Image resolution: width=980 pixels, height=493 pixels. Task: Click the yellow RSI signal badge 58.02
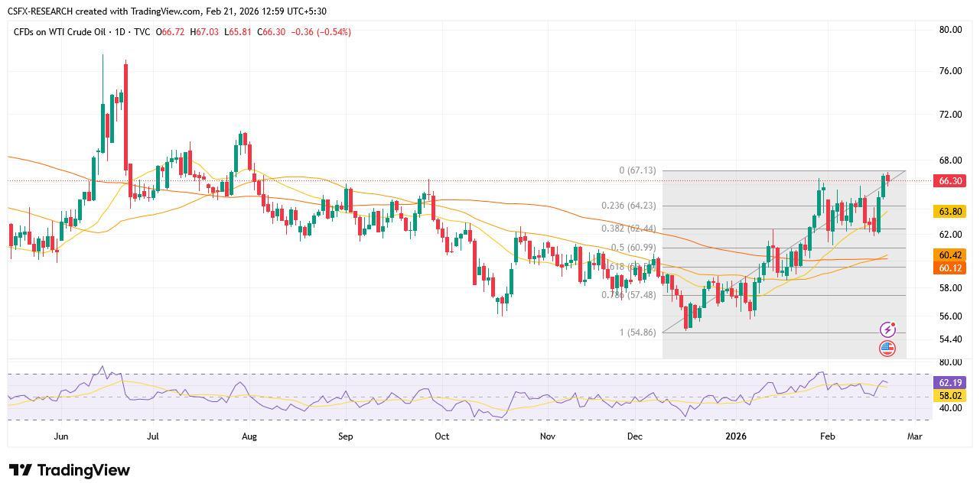tap(949, 396)
